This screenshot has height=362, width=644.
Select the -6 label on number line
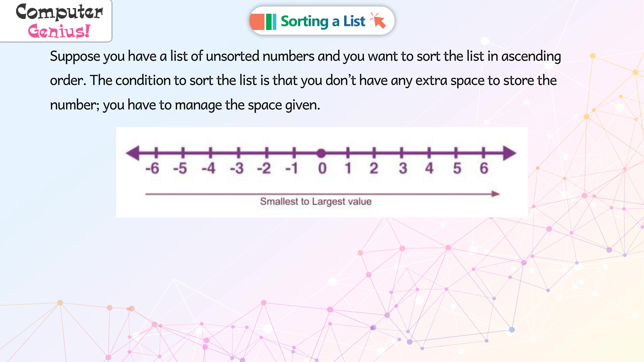(152, 168)
